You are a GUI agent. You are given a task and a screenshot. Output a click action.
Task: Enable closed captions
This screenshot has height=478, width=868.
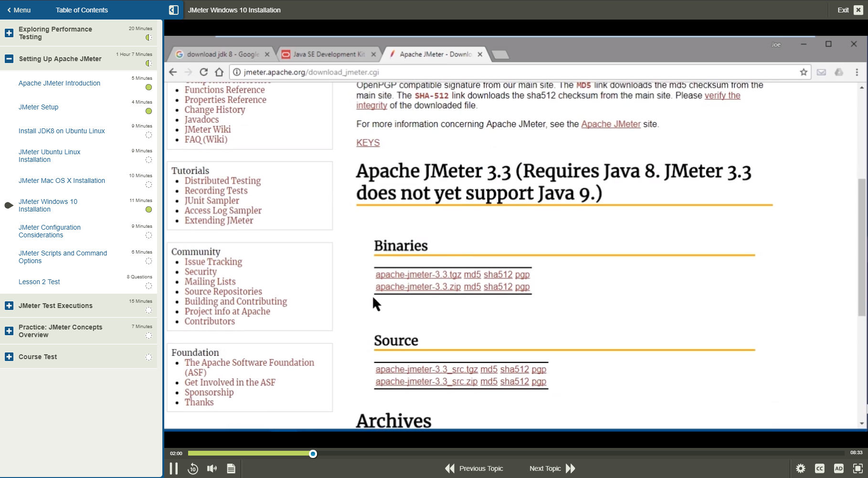point(820,468)
